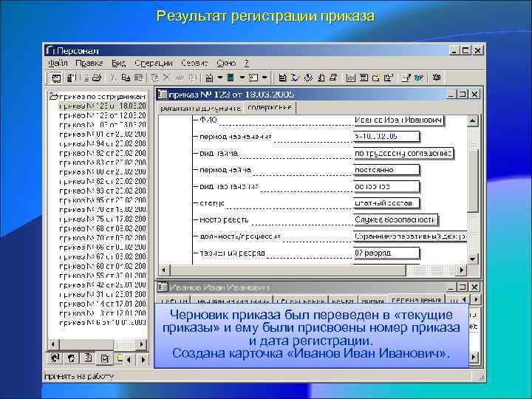Screen dimensions: 532x399
Task: Switch to the реквизиты документа tab
Action: click(x=200, y=108)
